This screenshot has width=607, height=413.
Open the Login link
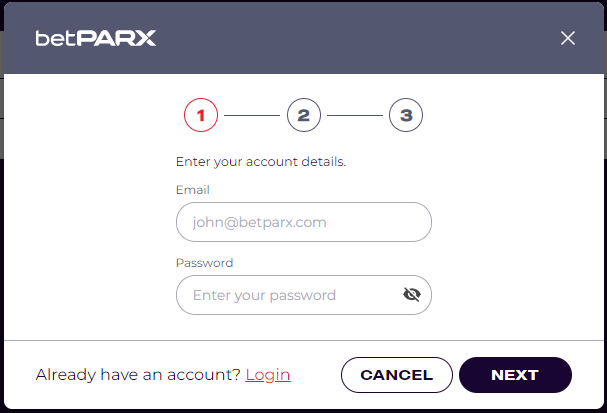tap(268, 375)
